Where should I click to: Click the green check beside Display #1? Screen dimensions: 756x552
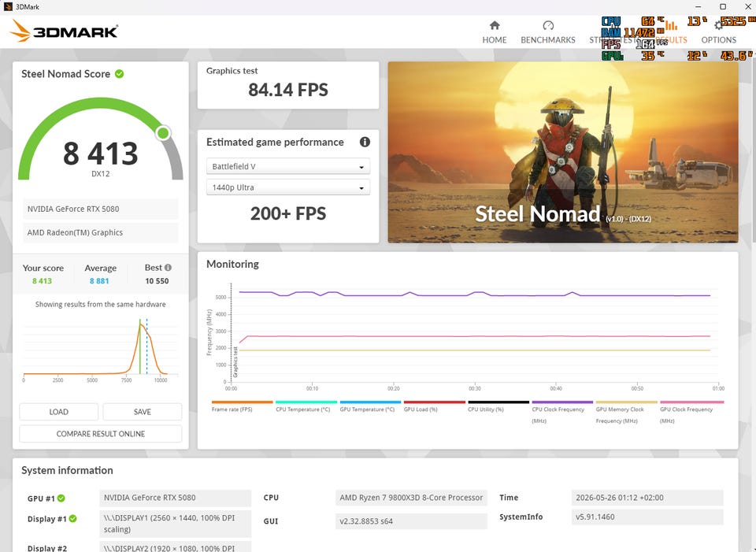72,518
